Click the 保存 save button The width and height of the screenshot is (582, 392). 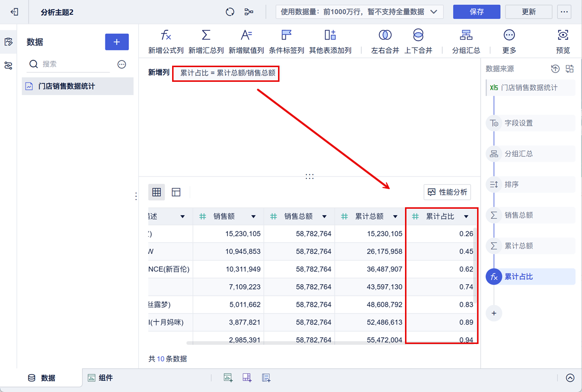(476, 12)
